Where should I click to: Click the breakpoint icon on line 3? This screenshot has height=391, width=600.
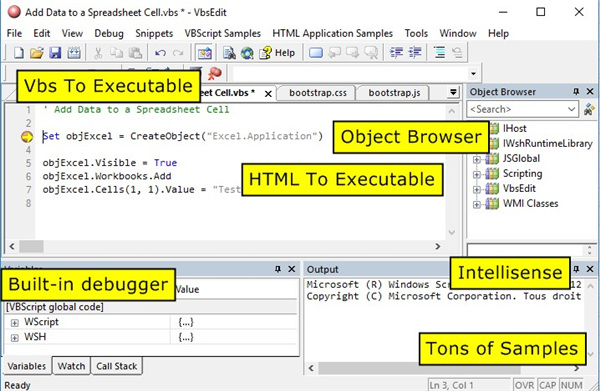point(27,137)
